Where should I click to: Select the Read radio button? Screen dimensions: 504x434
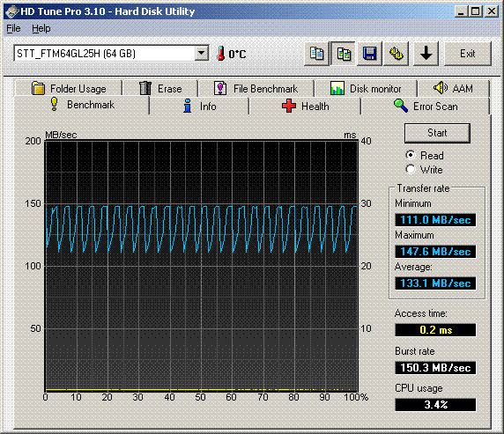[x=411, y=156]
